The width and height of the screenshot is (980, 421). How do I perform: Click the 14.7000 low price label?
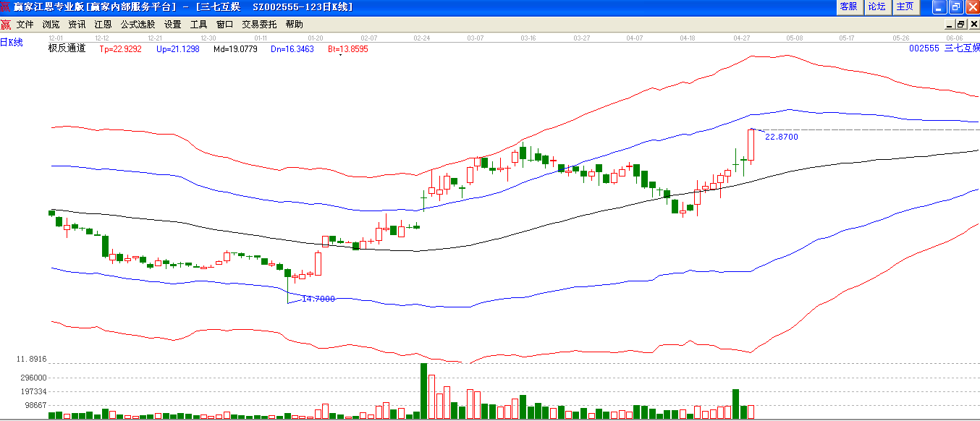pos(318,299)
